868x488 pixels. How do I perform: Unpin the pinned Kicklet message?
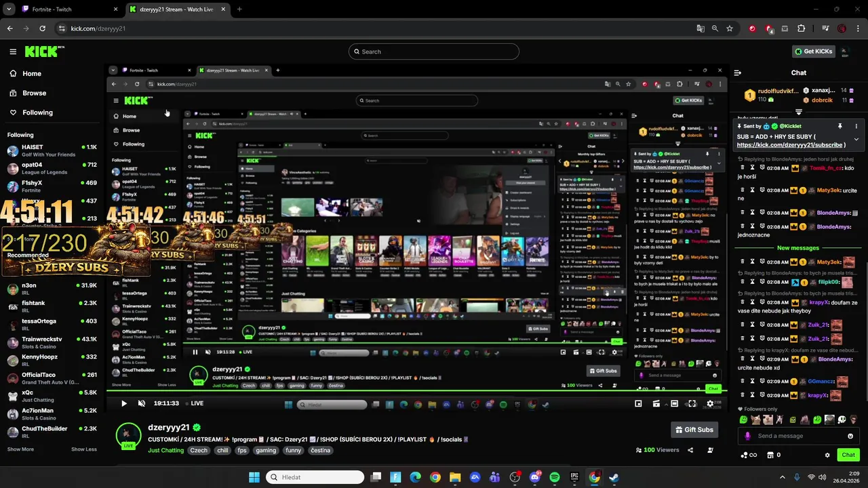[840, 126]
